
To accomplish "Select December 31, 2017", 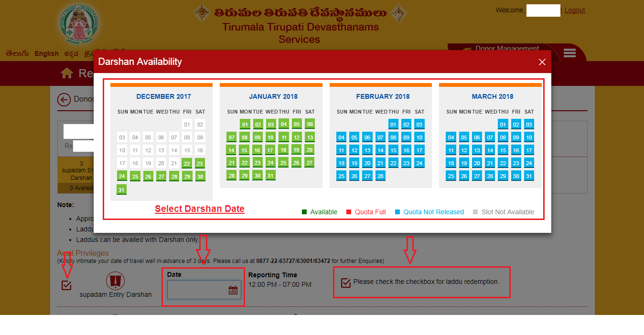I will point(122,189).
